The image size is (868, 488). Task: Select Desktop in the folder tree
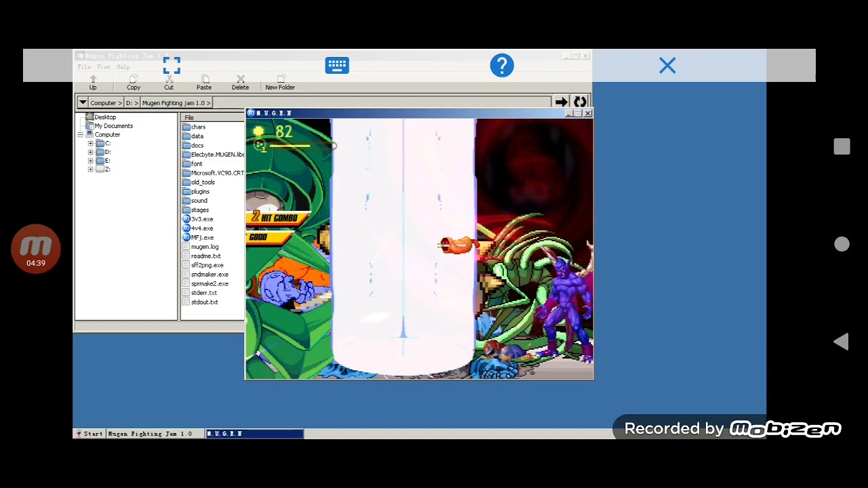point(100,117)
